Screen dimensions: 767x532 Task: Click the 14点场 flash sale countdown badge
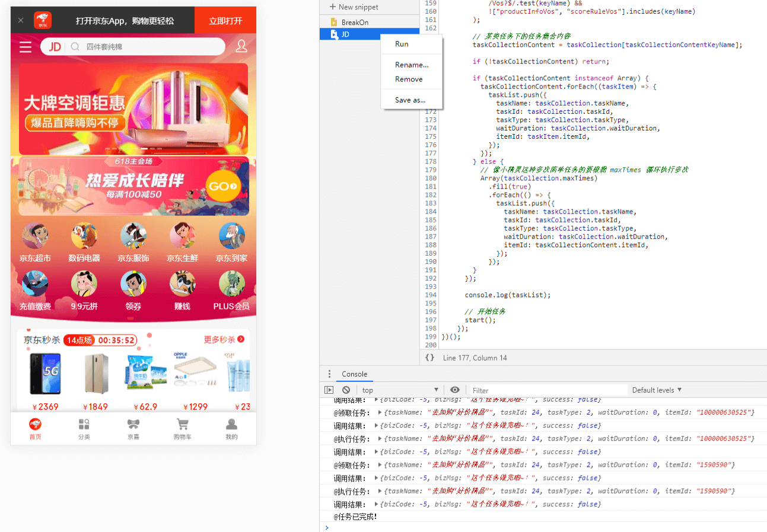[100, 340]
